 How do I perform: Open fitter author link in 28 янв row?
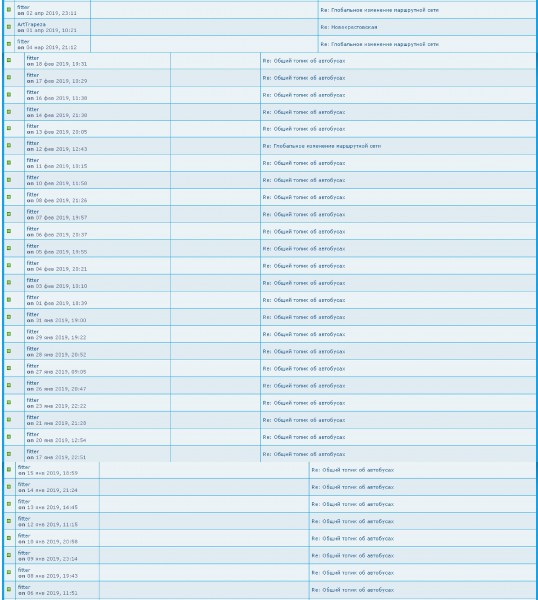point(33,349)
